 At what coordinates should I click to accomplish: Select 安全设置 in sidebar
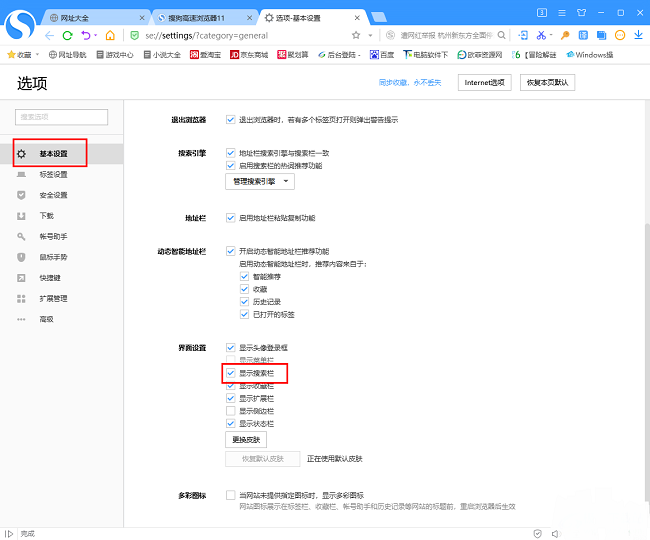53,195
